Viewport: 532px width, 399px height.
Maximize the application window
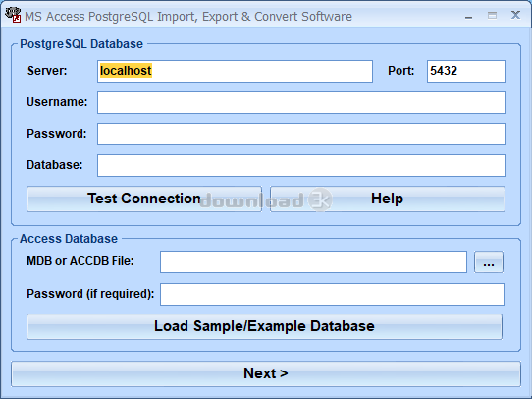tap(492, 16)
